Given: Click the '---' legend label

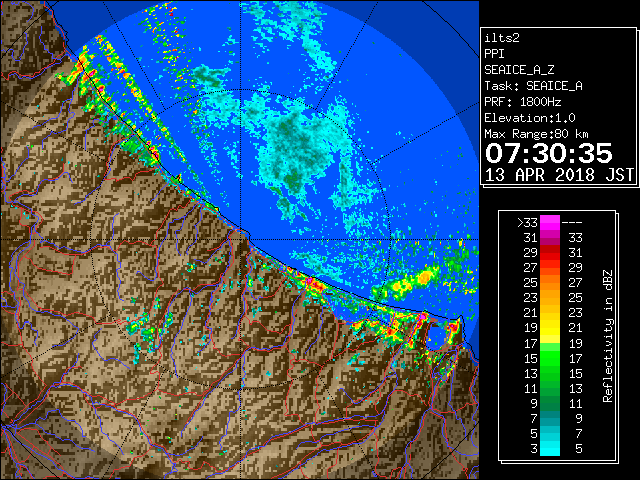Looking at the screenshot, I should [572, 223].
